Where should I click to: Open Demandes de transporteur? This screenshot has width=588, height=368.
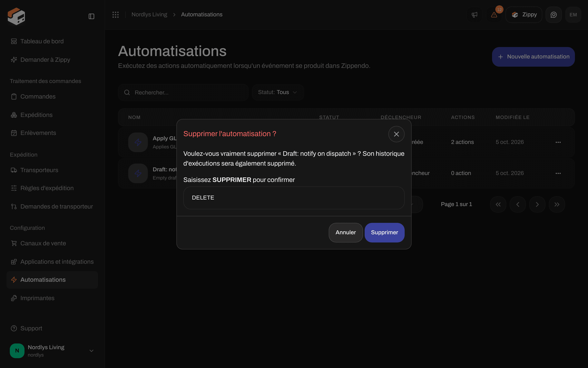(52, 207)
